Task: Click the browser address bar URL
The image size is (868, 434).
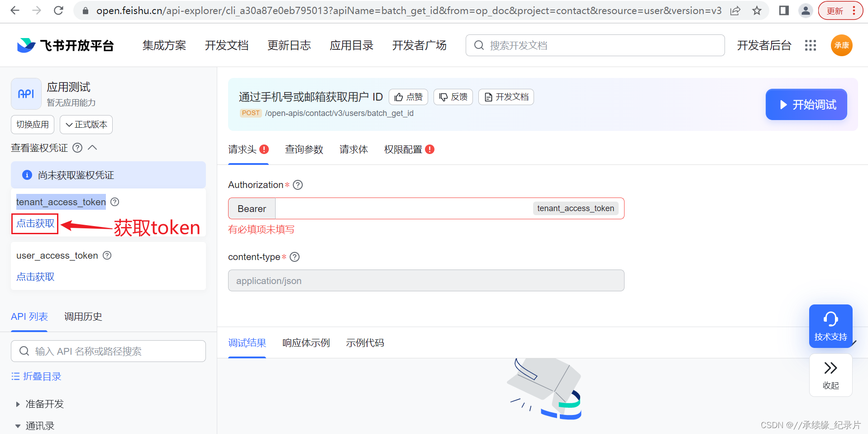Action: (x=409, y=10)
